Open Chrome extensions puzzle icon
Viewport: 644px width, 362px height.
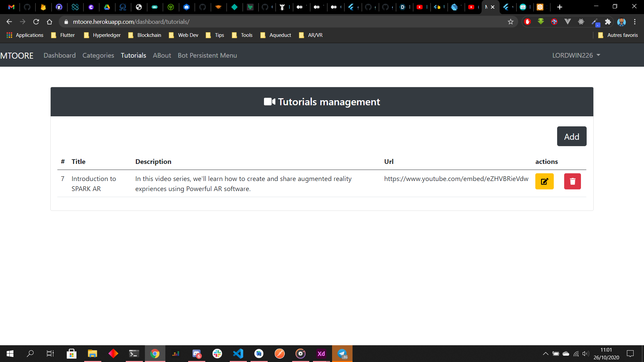pos(608,22)
